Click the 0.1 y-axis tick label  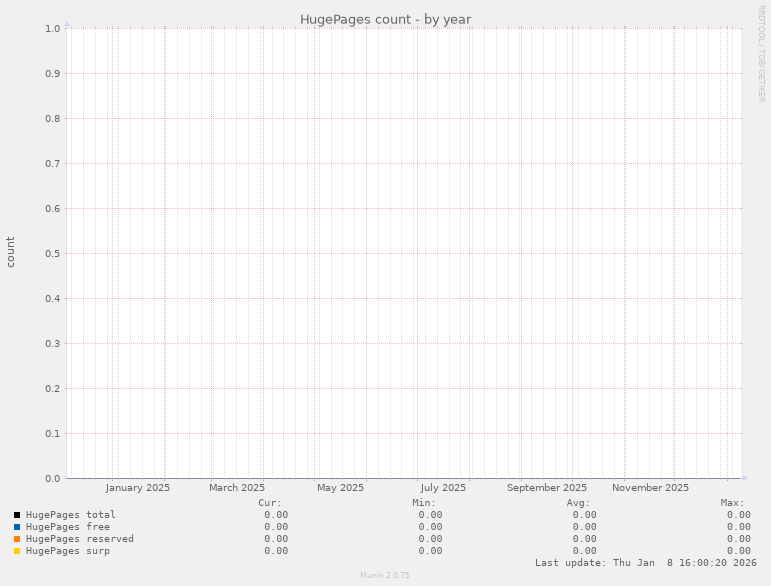coord(53,434)
